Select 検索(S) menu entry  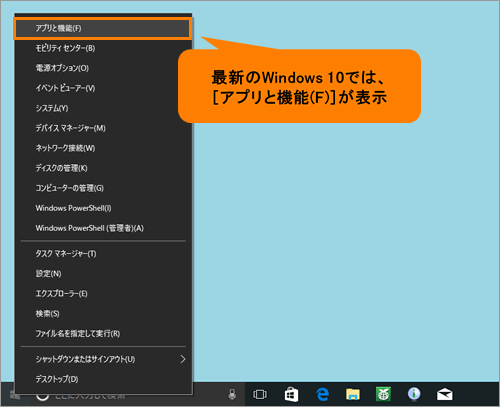[x=103, y=314]
